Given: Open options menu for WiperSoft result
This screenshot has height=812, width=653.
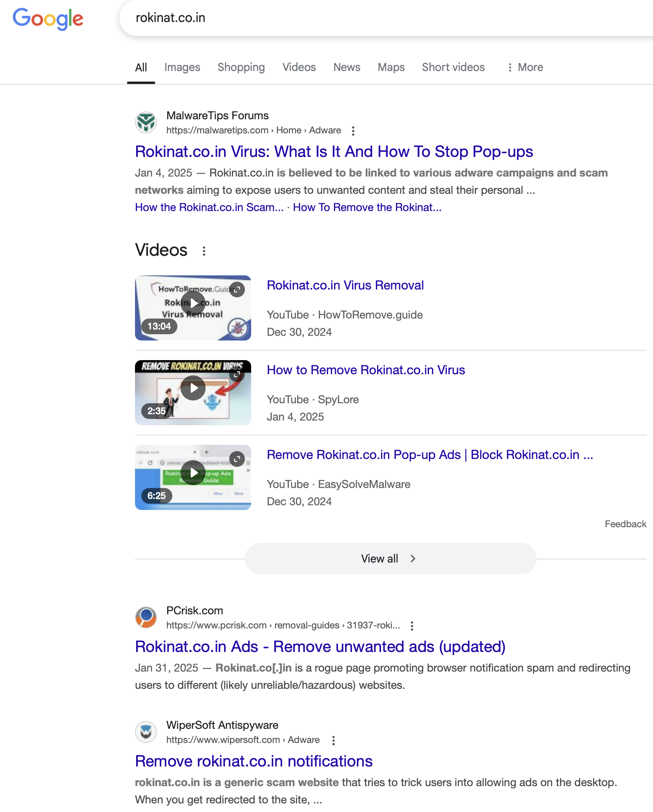Looking at the screenshot, I should 334,740.
